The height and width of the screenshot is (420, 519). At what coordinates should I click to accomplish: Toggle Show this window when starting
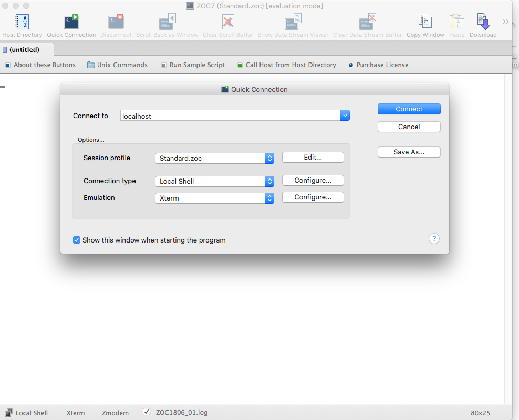[x=77, y=240]
